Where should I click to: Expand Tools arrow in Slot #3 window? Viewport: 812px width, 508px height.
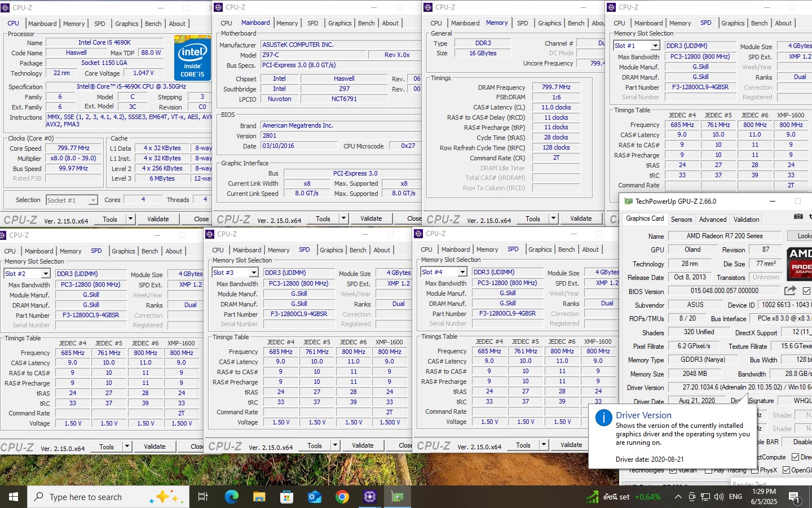point(335,445)
